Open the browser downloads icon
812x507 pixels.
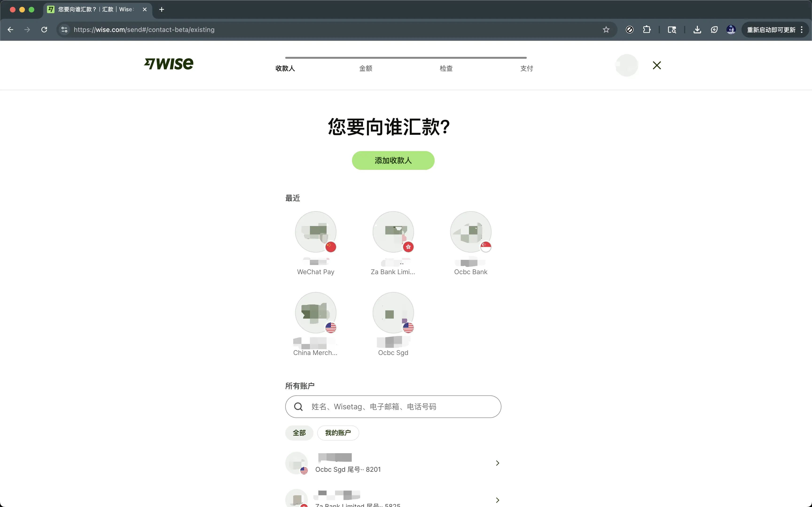[697, 30]
